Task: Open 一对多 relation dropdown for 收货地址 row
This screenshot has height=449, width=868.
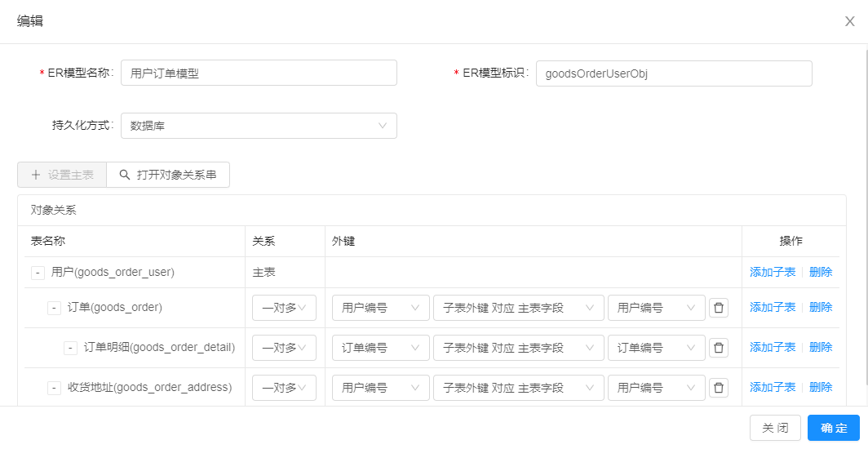Action: coord(284,388)
